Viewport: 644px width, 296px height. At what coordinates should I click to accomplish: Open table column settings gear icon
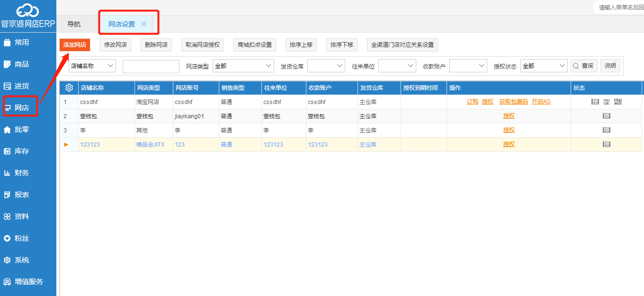[69, 87]
